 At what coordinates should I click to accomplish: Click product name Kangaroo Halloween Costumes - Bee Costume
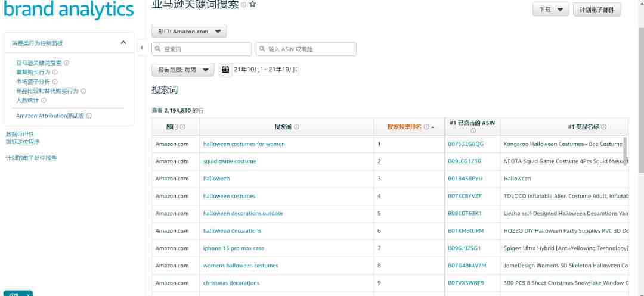(x=563, y=144)
